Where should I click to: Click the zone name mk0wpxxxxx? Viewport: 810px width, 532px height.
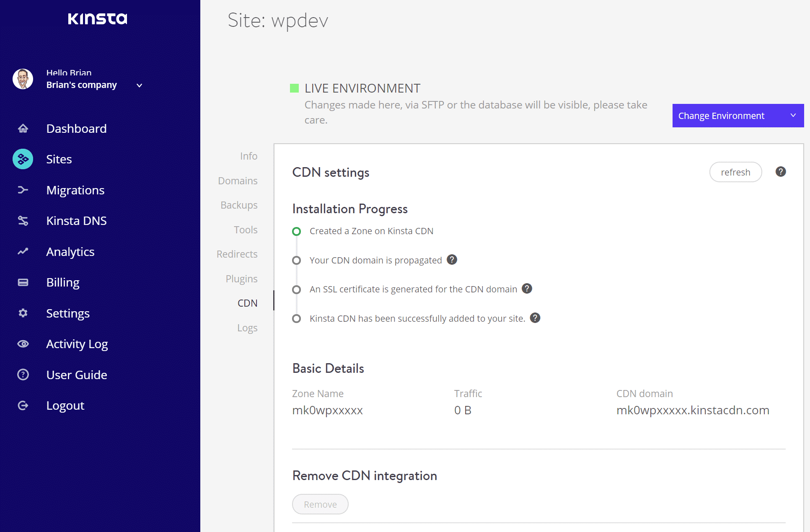327,410
